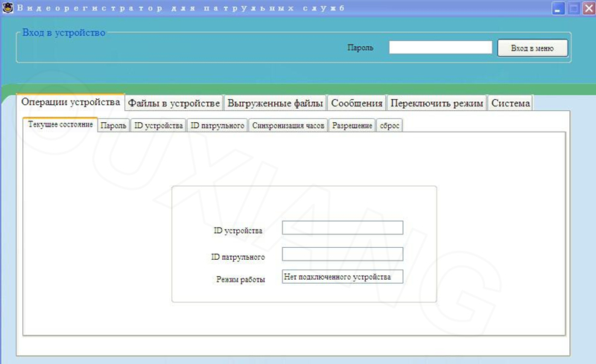The image size is (596, 364).
Task: Click the Вход в меню button
Action: (x=533, y=48)
